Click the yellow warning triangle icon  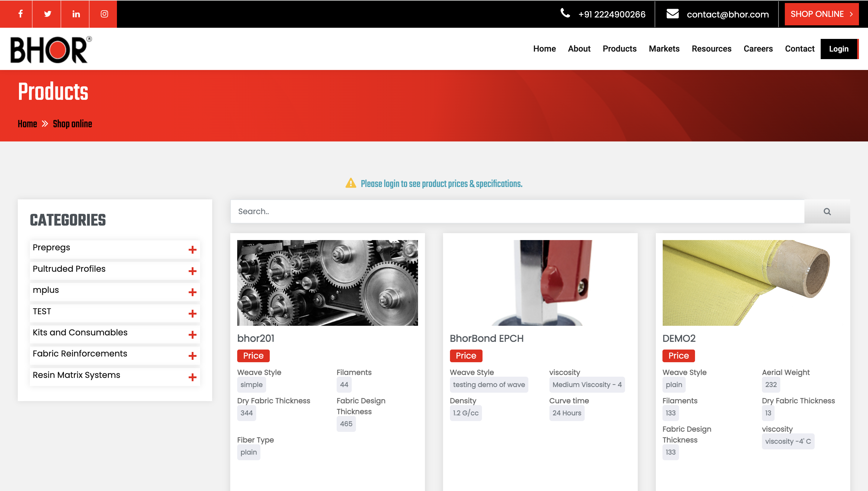pos(351,183)
